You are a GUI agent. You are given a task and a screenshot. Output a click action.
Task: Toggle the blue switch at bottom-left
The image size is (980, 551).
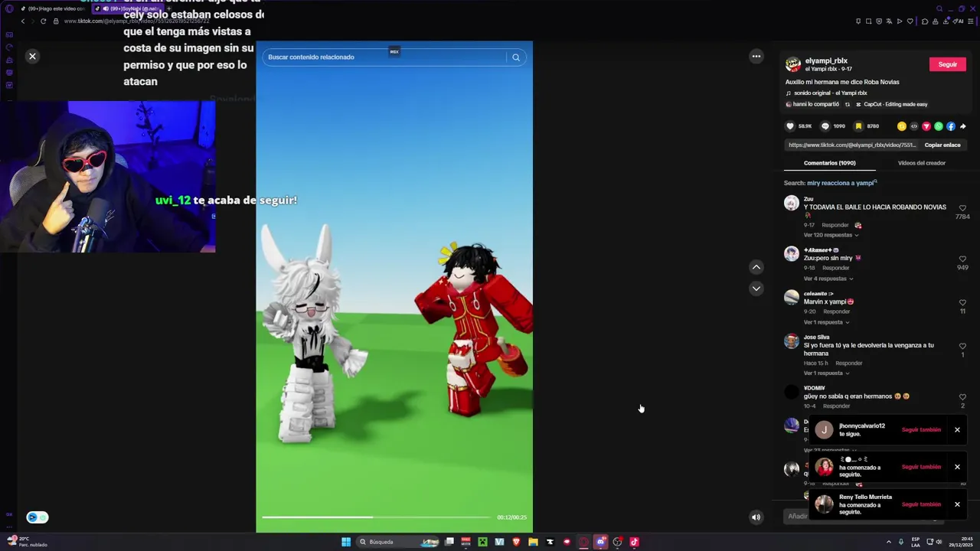(x=37, y=518)
